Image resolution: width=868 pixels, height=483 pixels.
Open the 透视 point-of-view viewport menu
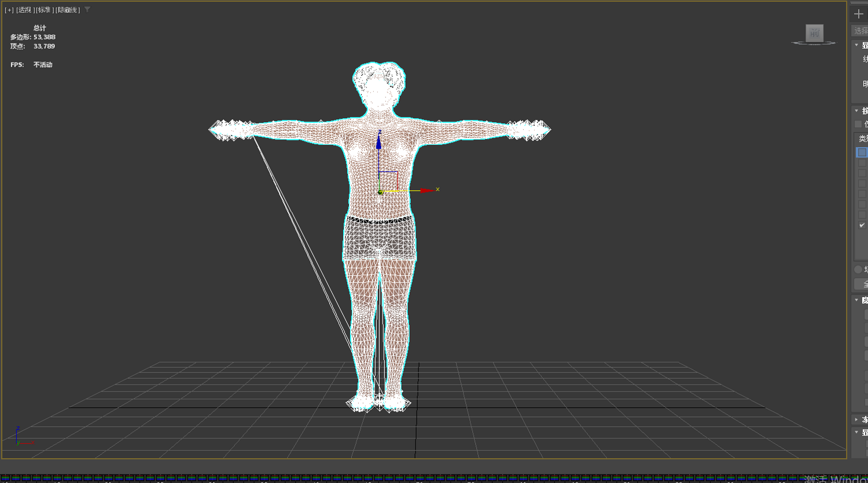point(25,10)
